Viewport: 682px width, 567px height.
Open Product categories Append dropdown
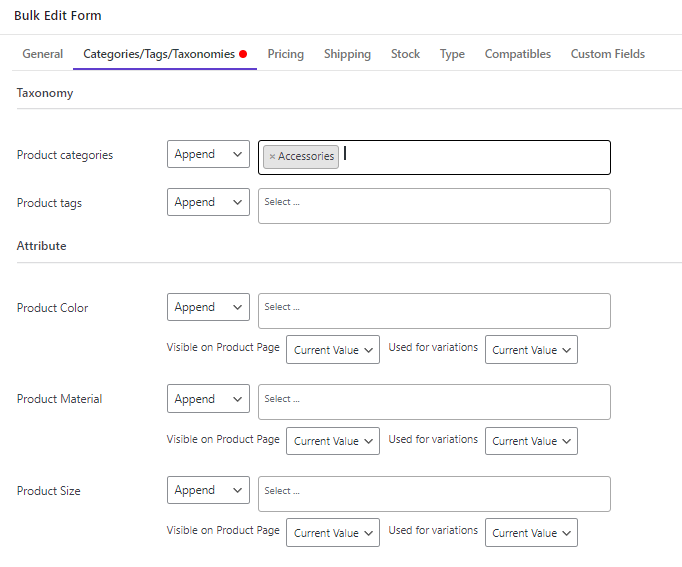(x=208, y=154)
